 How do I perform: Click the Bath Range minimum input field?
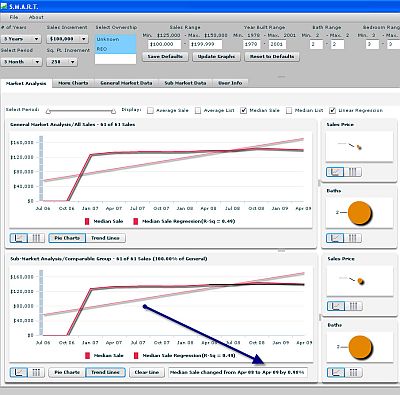tap(316, 44)
